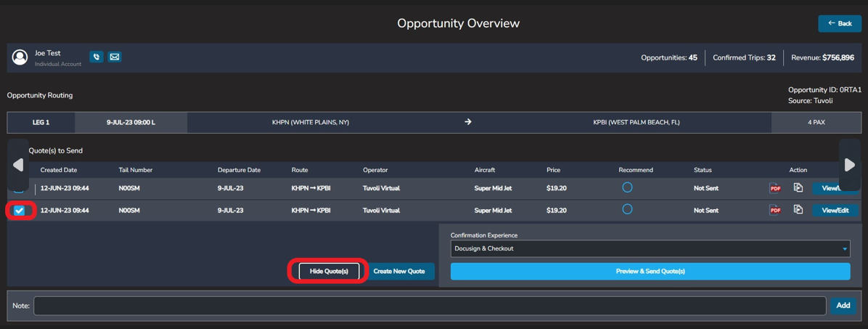This screenshot has width=868, height=329.
Task: Click Create New Quote button
Action: [399, 271]
